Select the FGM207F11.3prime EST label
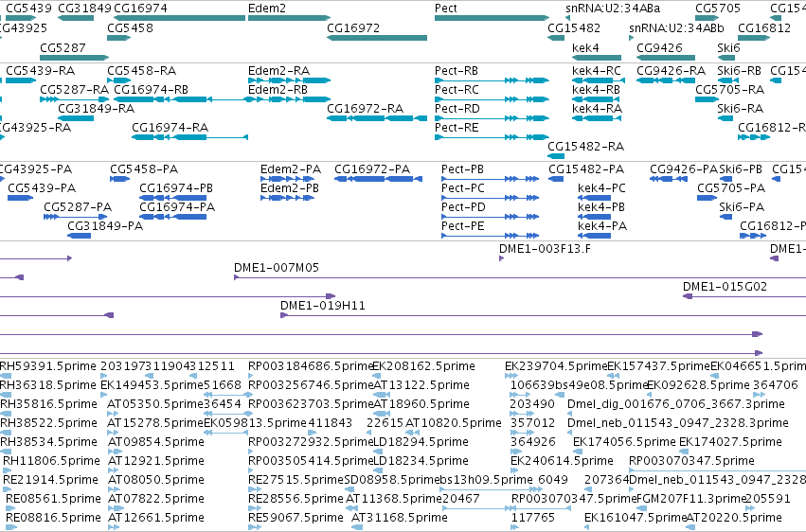The width and height of the screenshot is (806, 532). click(x=691, y=499)
